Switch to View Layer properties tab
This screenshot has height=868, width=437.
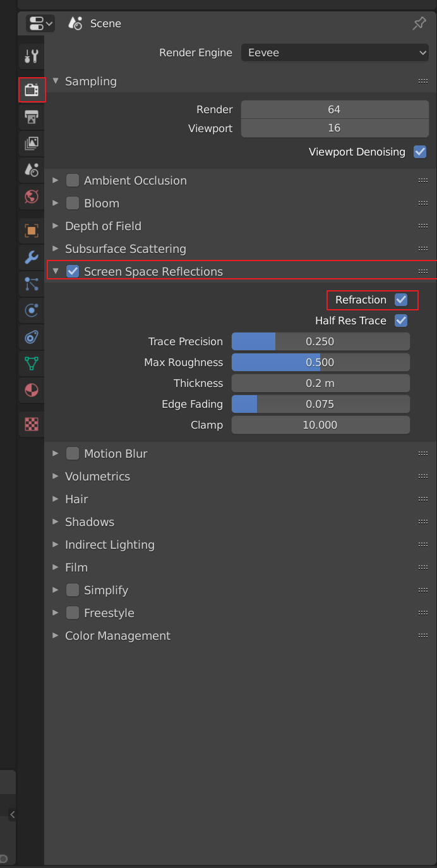[32, 144]
